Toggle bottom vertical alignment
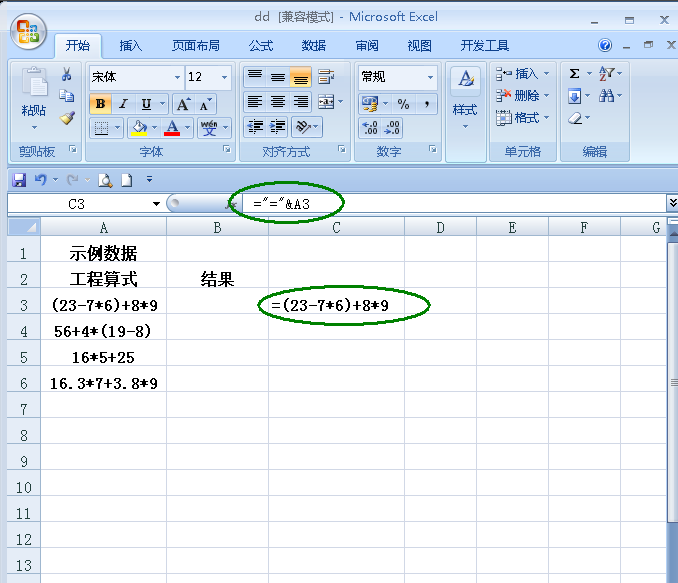678x583 pixels. pos(300,77)
